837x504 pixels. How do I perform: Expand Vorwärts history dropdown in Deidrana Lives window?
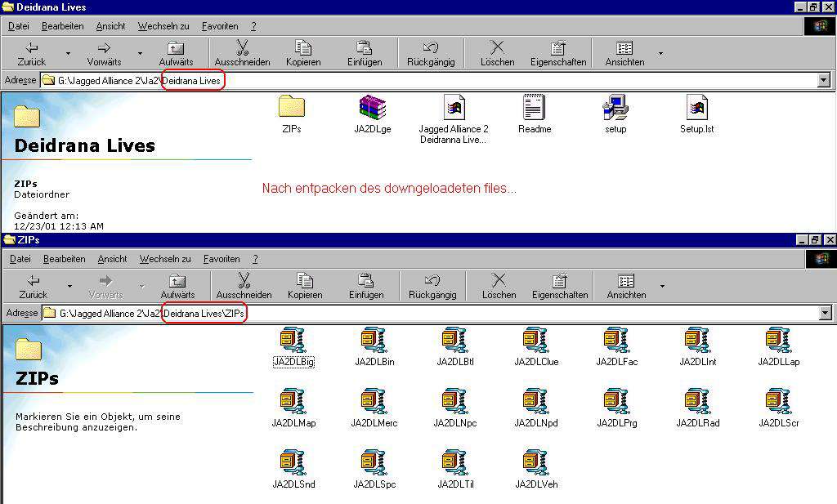tap(140, 54)
